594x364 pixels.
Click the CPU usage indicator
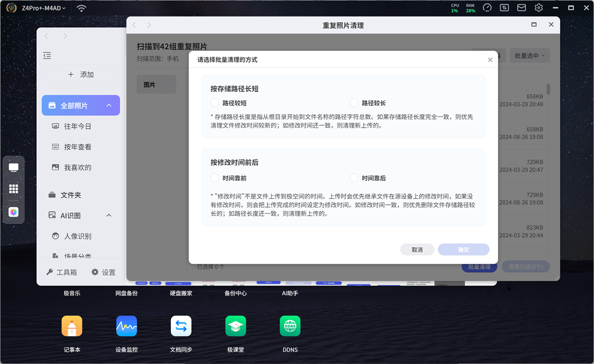coord(455,8)
